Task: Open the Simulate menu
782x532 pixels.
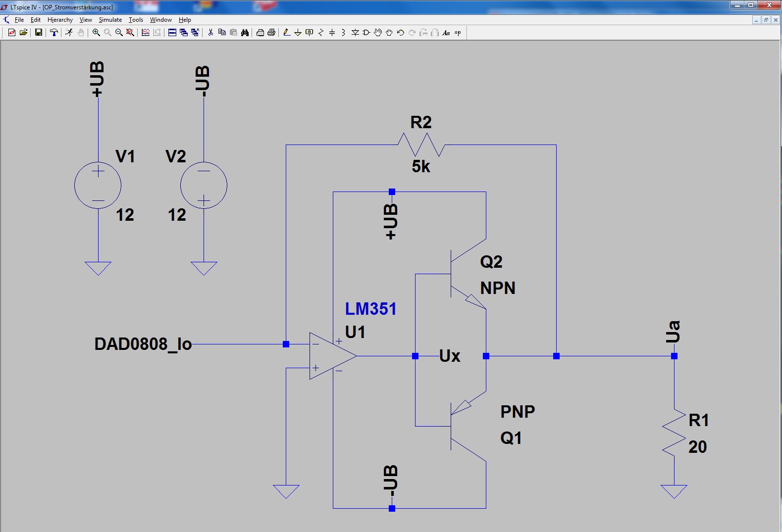Action: pos(110,20)
